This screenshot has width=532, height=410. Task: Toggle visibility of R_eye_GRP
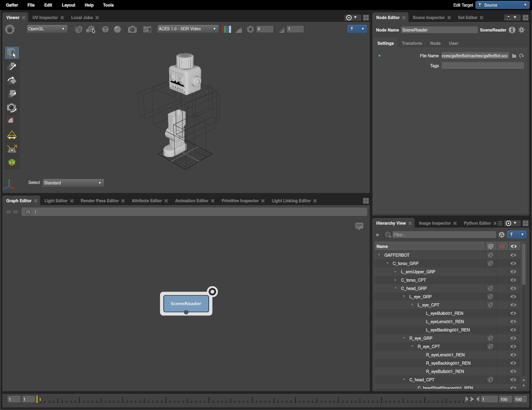[x=513, y=338]
